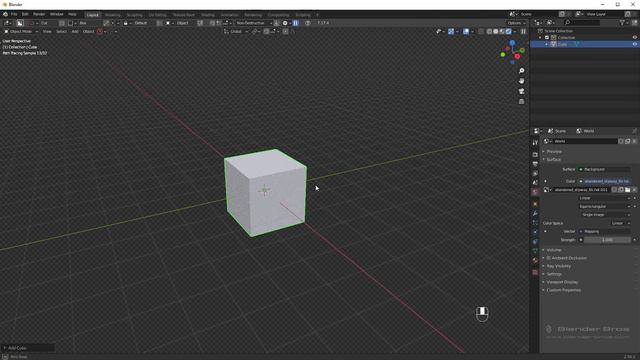Image resolution: width=640 pixels, height=360 pixels.
Task: Switch perspective/orthographic grid icon
Action: point(521,102)
